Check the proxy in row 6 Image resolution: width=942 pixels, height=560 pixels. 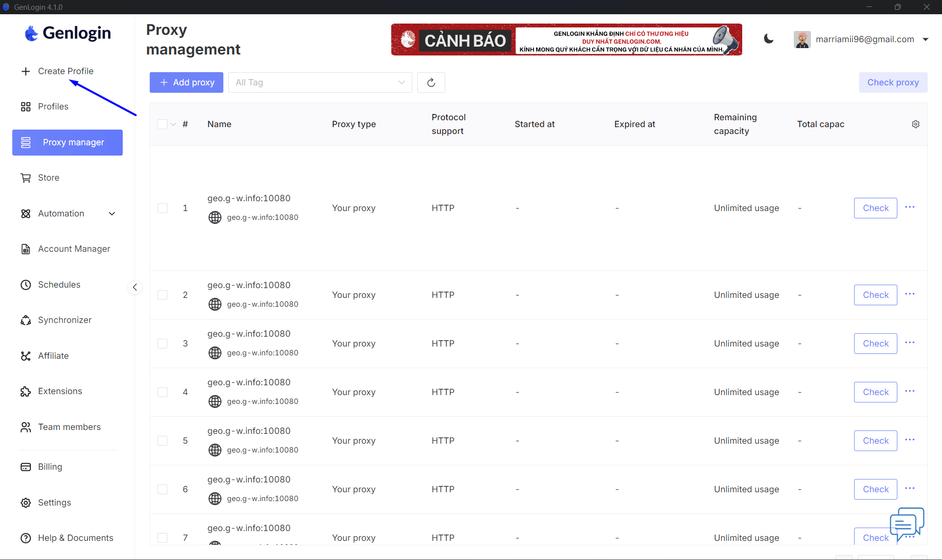875,489
